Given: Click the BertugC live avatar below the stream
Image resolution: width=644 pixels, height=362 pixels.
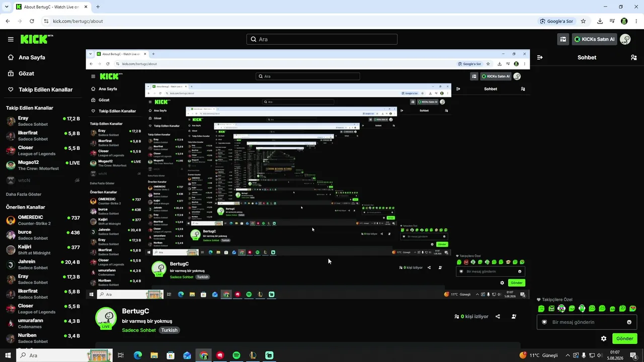Looking at the screenshot, I should click(x=106, y=318).
